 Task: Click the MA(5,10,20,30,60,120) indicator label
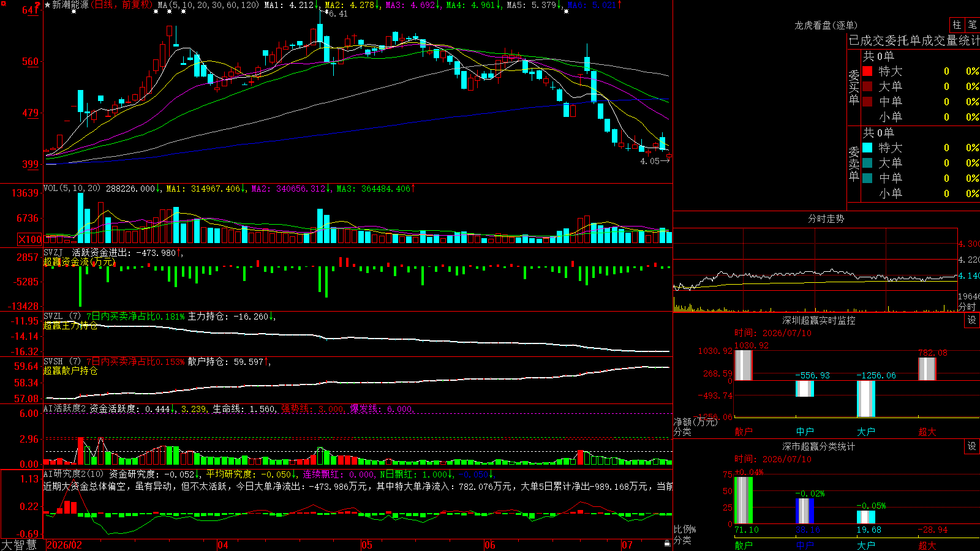pyautogui.click(x=208, y=5)
